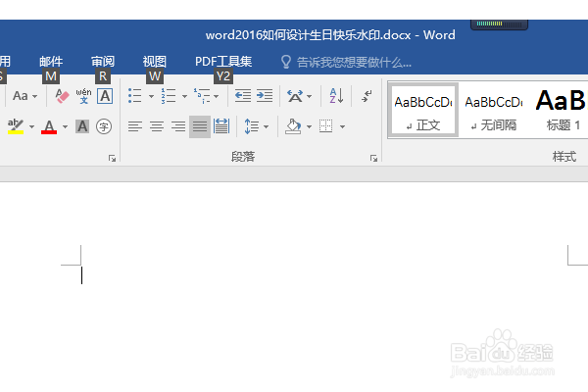Image resolution: width=588 pixels, height=392 pixels.
Task: Select the 正文 style
Action: point(423,110)
